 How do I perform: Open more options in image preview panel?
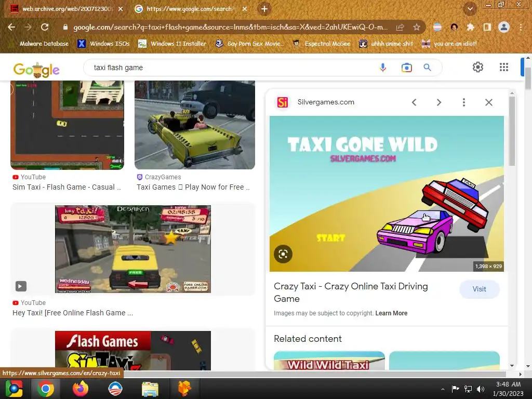pos(464,102)
